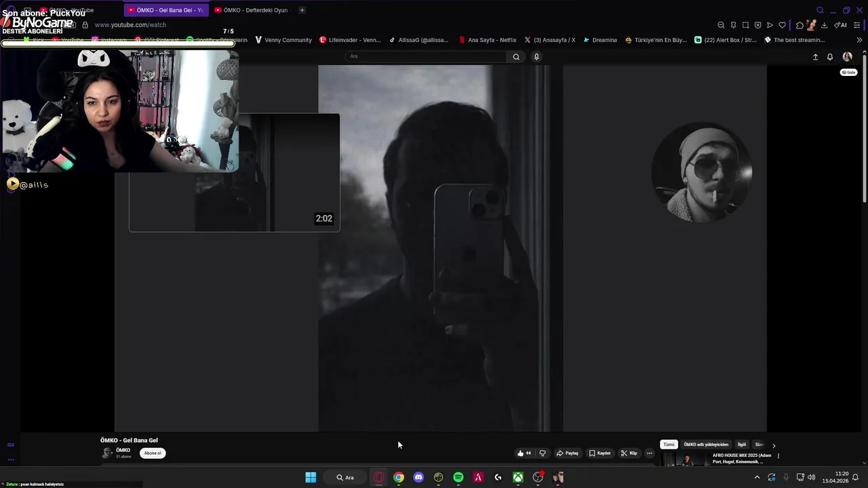Image resolution: width=868 pixels, height=488 pixels.
Task: Click Opera GX taskbar icon
Action: pos(379,478)
